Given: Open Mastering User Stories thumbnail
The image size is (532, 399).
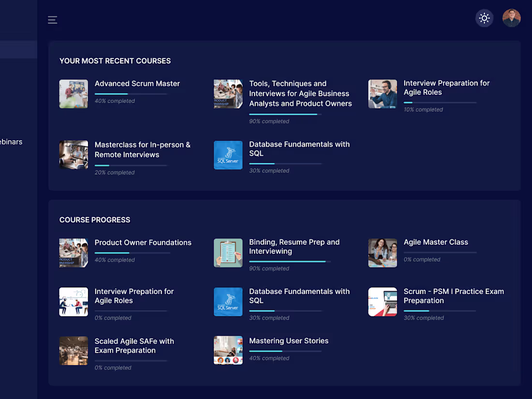Looking at the screenshot, I should point(228,351).
